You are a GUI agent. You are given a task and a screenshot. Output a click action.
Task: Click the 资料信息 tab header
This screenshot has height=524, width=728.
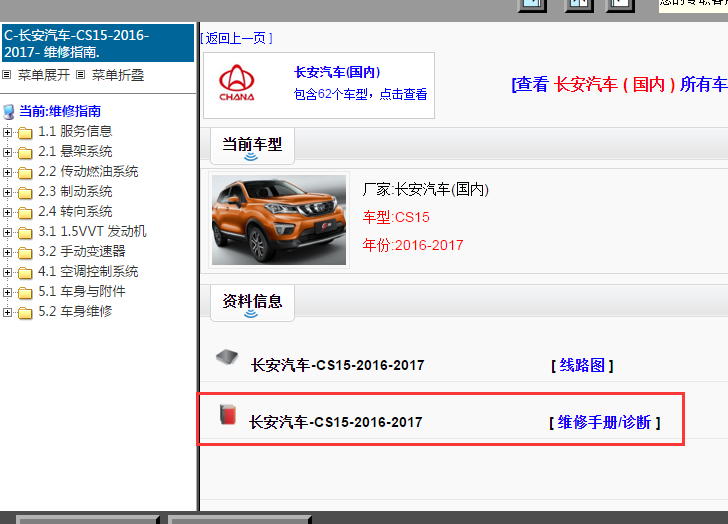pos(252,303)
